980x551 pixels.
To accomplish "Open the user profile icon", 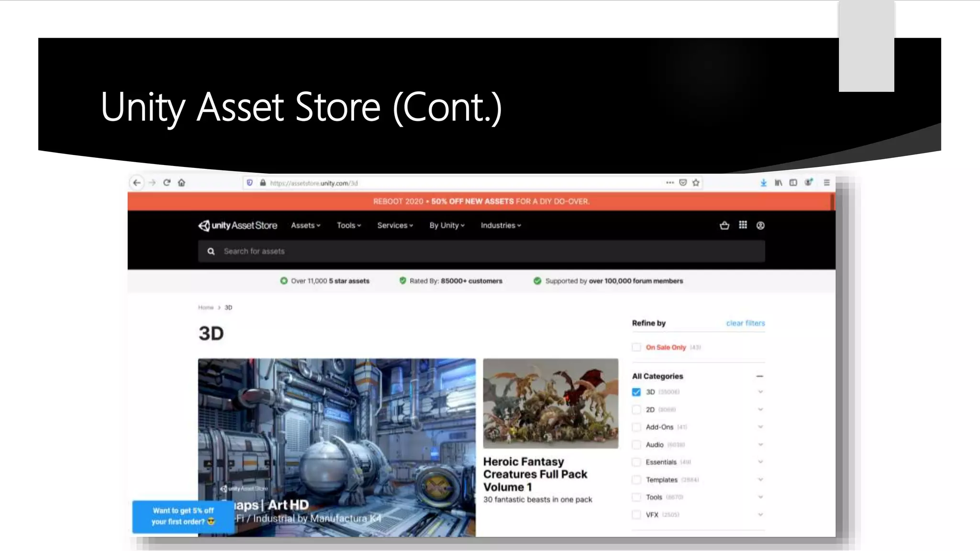I will (760, 225).
